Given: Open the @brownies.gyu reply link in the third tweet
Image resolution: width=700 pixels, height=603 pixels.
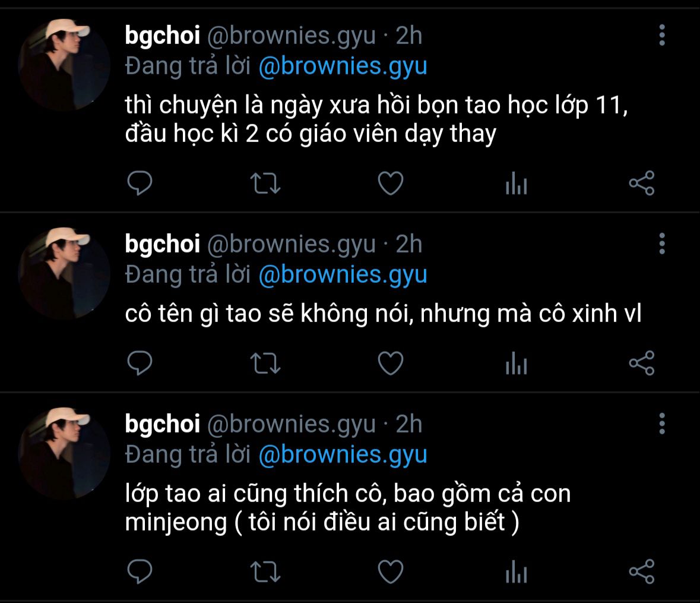Looking at the screenshot, I should tap(343, 455).
